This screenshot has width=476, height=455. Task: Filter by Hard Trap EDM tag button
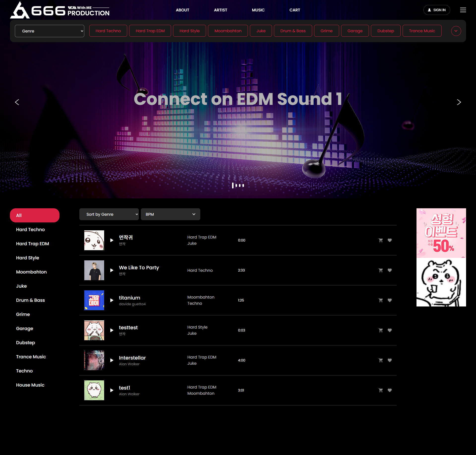[x=150, y=31]
